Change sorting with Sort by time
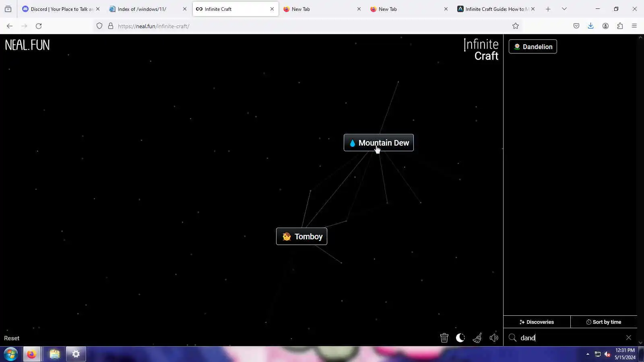The width and height of the screenshot is (644, 362). [604, 322]
